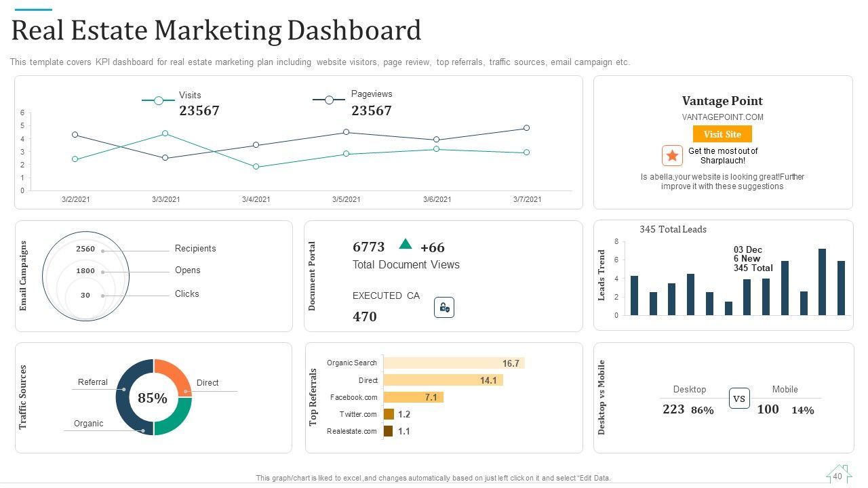868x488 pixels.
Task: Click the Visit Site button
Action: coord(722,134)
